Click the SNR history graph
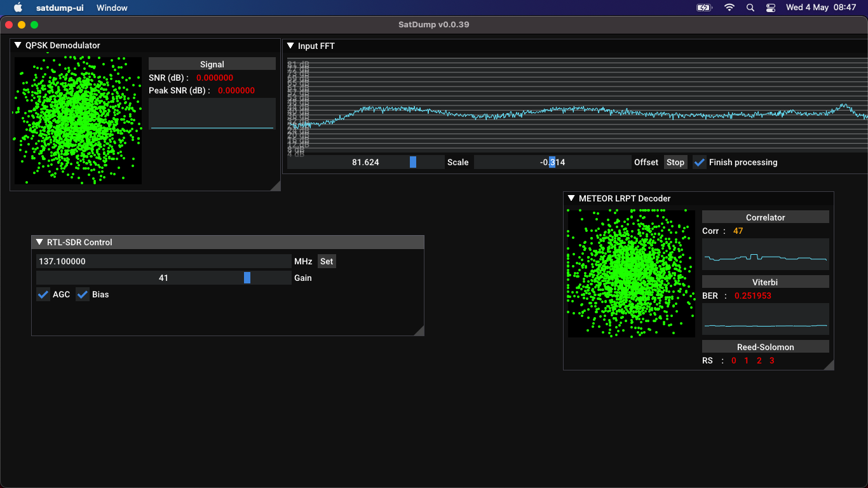The image size is (868, 488). click(212, 114)
